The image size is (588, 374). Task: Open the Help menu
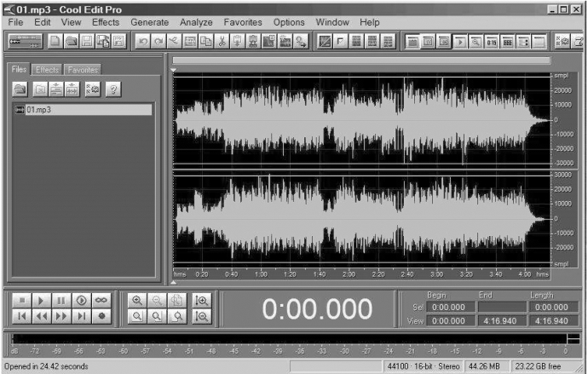pyautogui.click(x=370, y=22)
